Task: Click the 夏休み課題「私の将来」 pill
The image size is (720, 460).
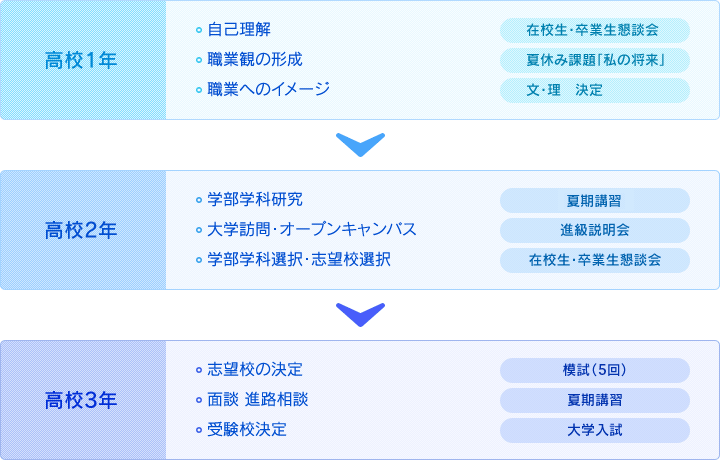Action: tap(595, 60)
